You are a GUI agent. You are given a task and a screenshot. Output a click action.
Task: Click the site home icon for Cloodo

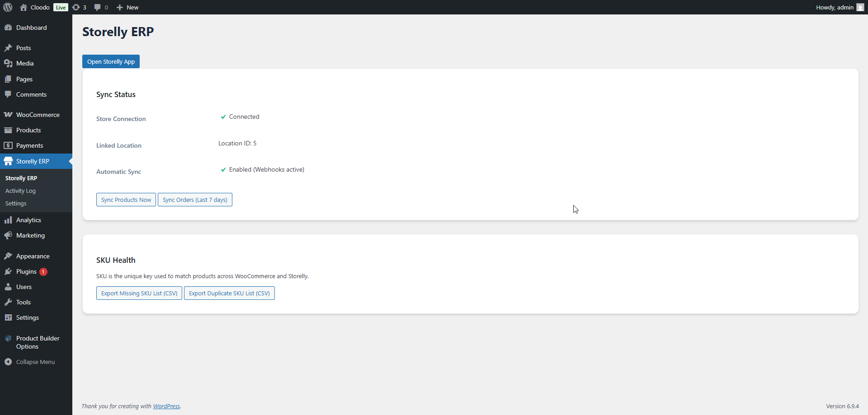point(24,7)
